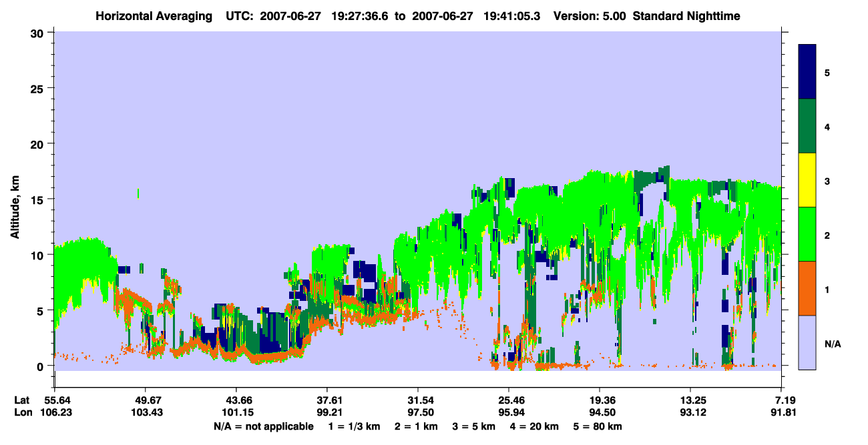Click the longitude value 103.43

click(146, 413)
